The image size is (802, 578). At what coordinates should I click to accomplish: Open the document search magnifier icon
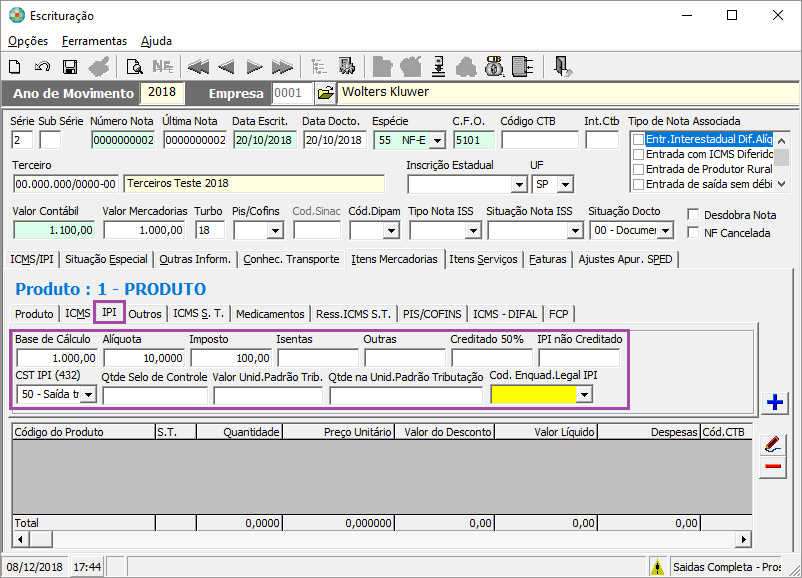[x=135, y=67]
